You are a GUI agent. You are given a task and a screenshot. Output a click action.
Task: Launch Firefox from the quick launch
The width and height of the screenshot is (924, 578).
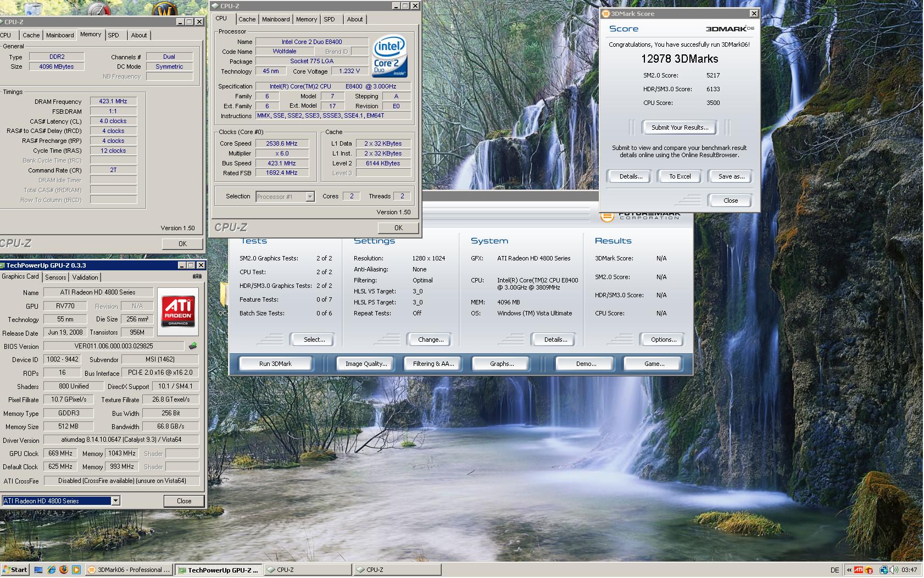click(64, 570)
